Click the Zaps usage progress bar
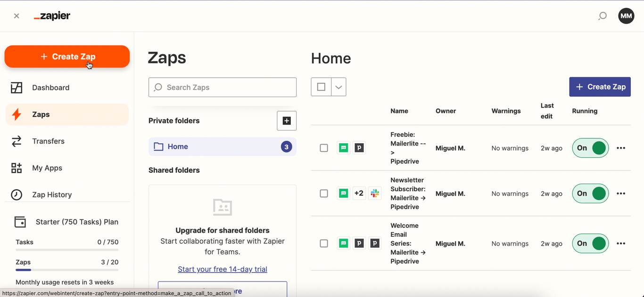The width and height of the screenshot is (644, 297). click(x=67, y=270)
